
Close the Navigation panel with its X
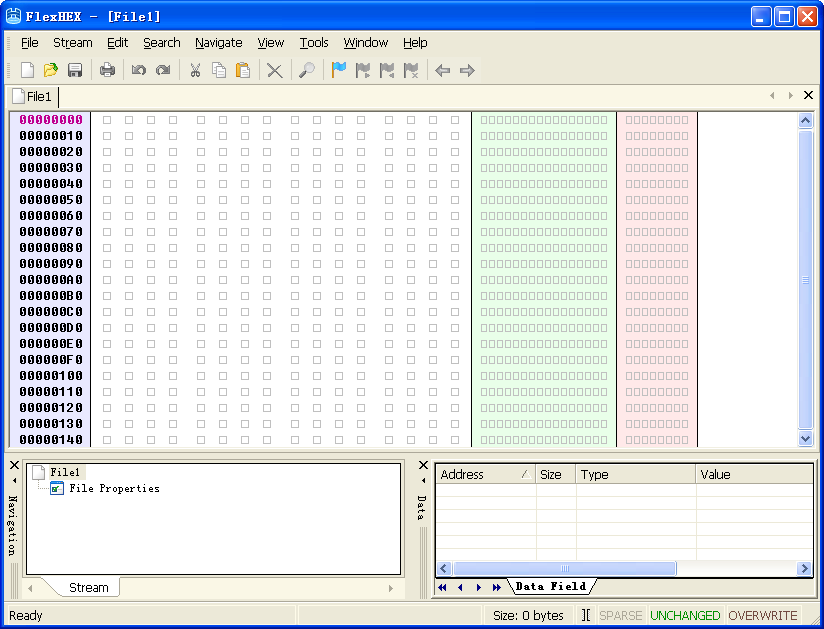tap(14, 466)
